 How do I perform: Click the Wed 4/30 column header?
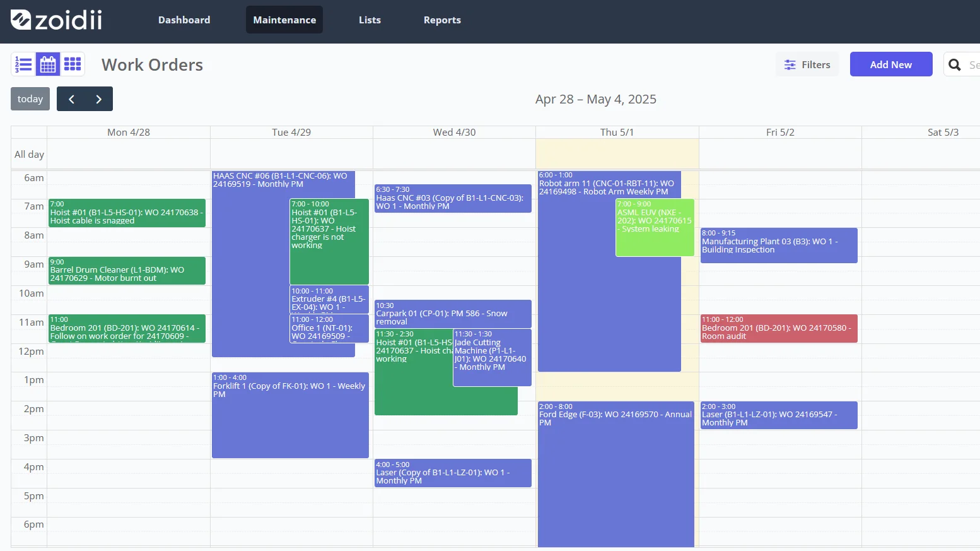tap(454, 132)
